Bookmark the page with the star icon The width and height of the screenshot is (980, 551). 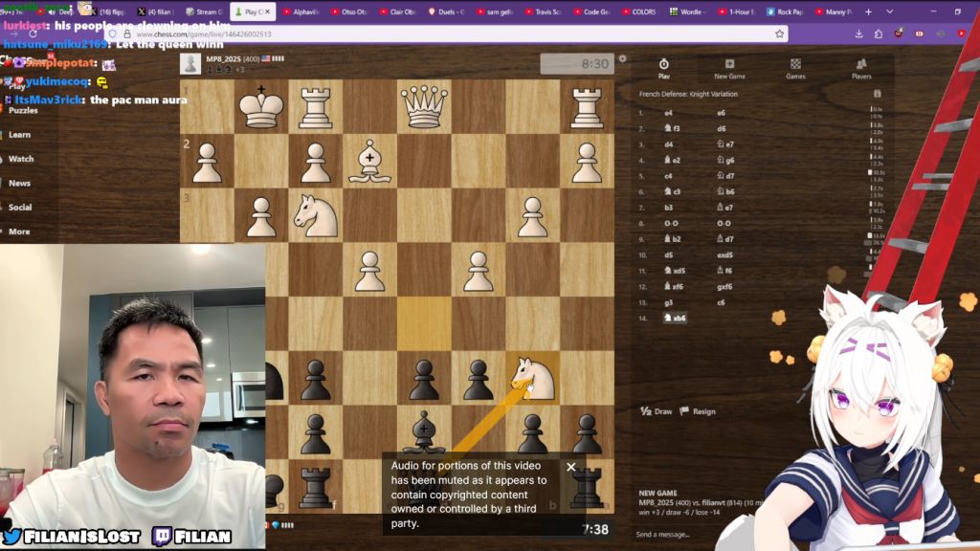click(779, 33)
